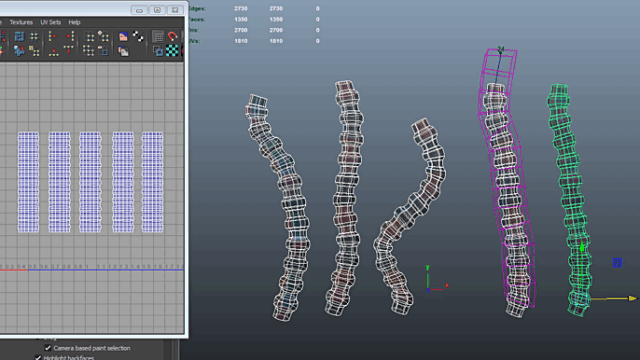Click the blue layout UVs icon in top toolbar row

point(19,37)
